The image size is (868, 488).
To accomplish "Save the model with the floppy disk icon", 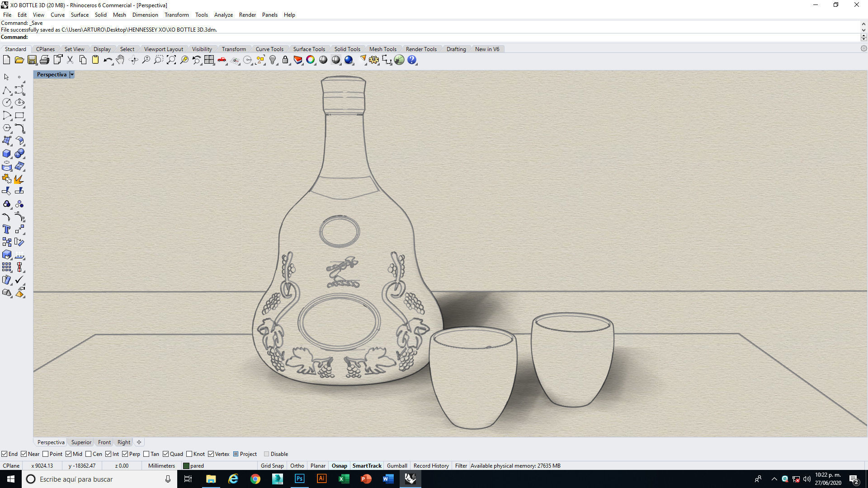I will tap(32, 60).
